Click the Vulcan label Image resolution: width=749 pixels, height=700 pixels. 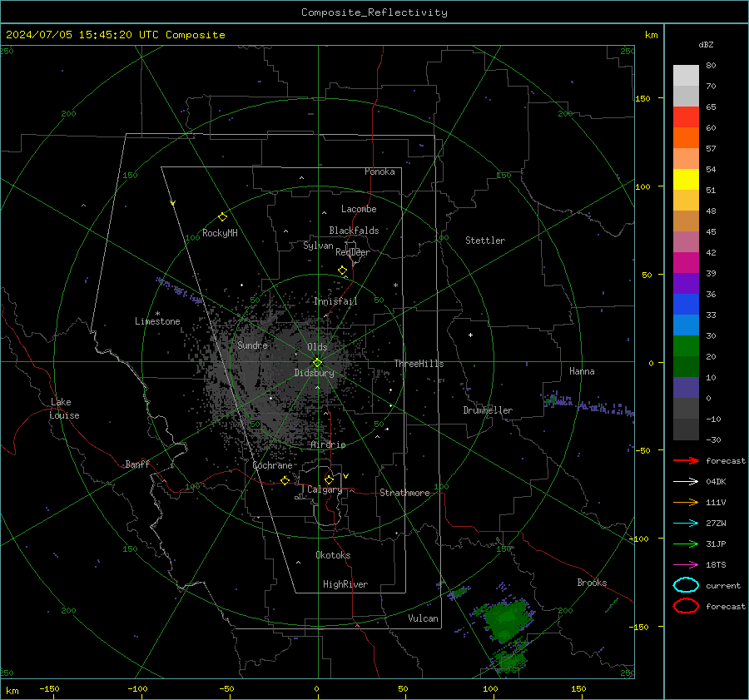423,618
